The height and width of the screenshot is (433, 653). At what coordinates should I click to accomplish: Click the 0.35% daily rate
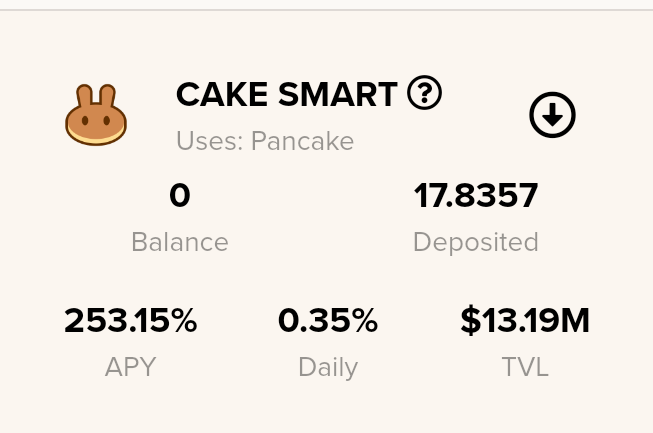click(x=328, y=321)
